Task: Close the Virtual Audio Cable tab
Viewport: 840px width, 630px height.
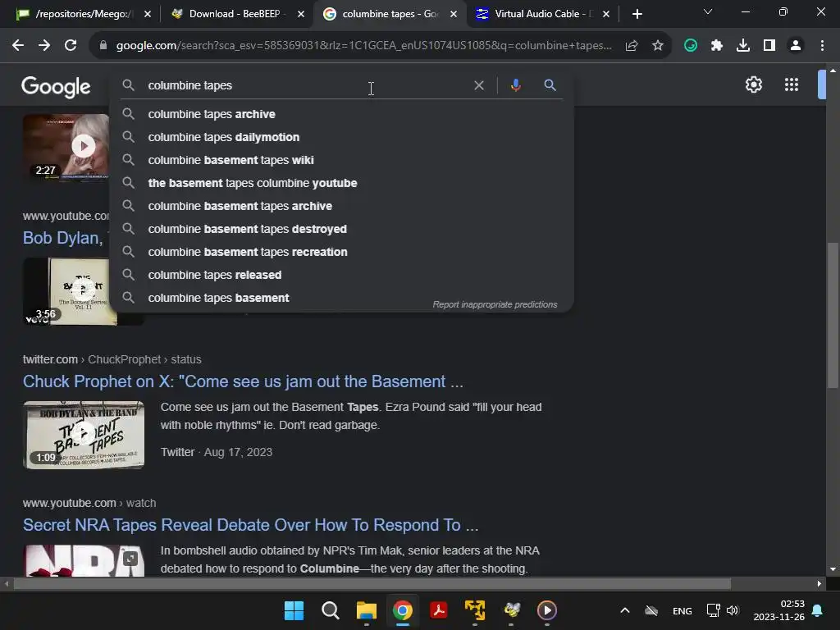Action: (x=606, y=14)
